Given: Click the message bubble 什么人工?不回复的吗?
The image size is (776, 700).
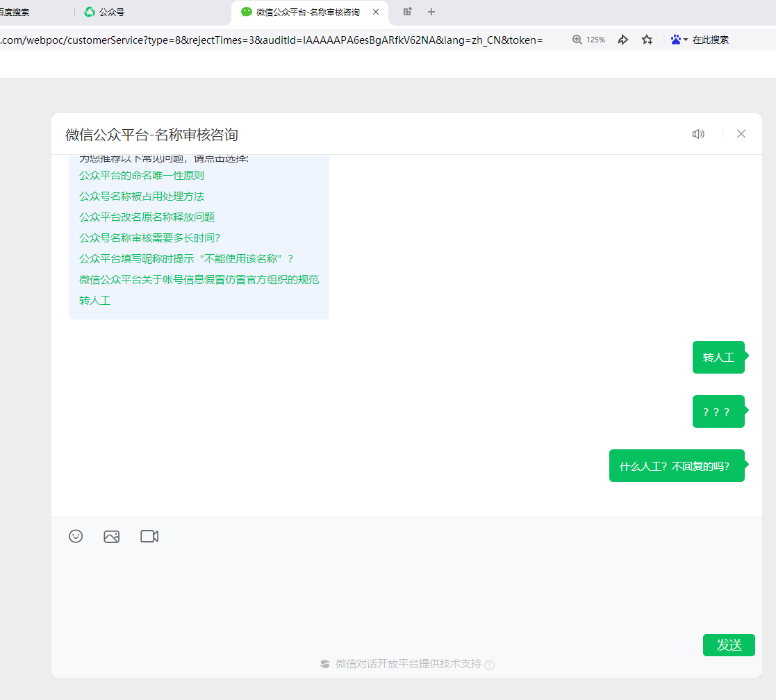Looking at the screenshot, I should [677, 465].
